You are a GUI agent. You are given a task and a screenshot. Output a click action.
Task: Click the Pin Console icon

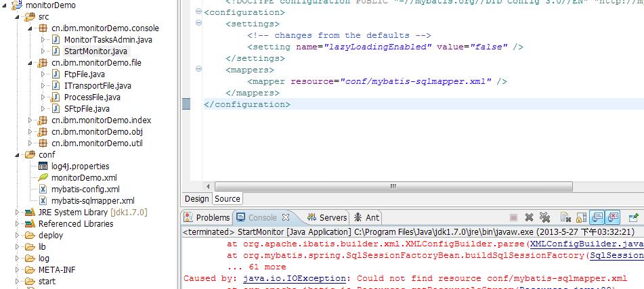tap(634, 217)
